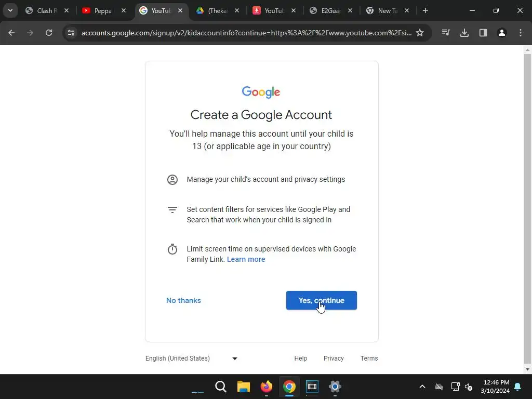
Task: Expand the English (United States) language dropdown
Action: point(191,358)
